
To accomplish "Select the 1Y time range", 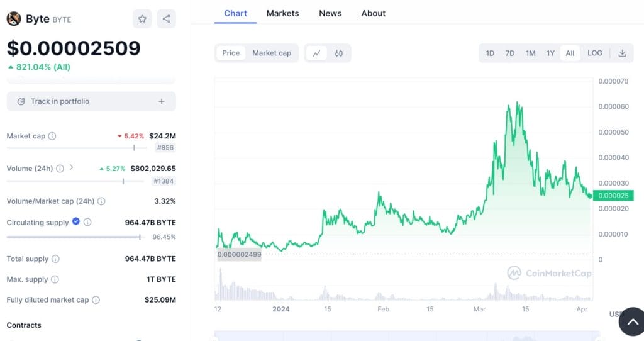I will [x=550, y=53].
